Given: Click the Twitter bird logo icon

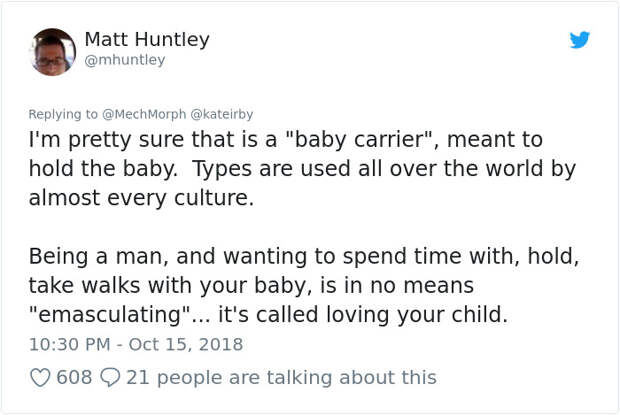Looking at the screenshot, I should tap(580, 40).
